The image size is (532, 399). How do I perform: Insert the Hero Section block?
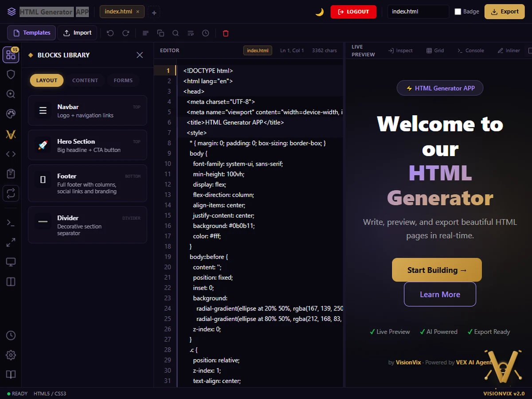coord(87,145)
